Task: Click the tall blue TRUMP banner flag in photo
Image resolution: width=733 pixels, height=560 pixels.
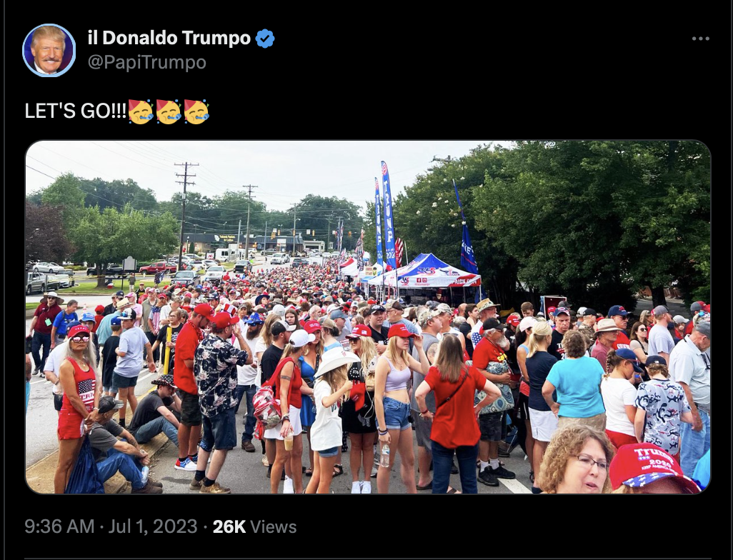Action: pyautogui.click(x=388, y=214)
